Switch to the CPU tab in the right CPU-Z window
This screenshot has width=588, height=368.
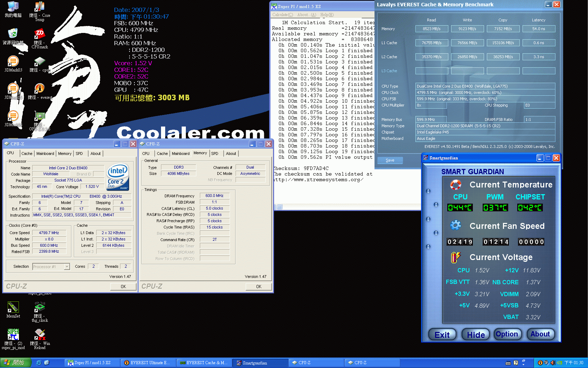(146, 154)
